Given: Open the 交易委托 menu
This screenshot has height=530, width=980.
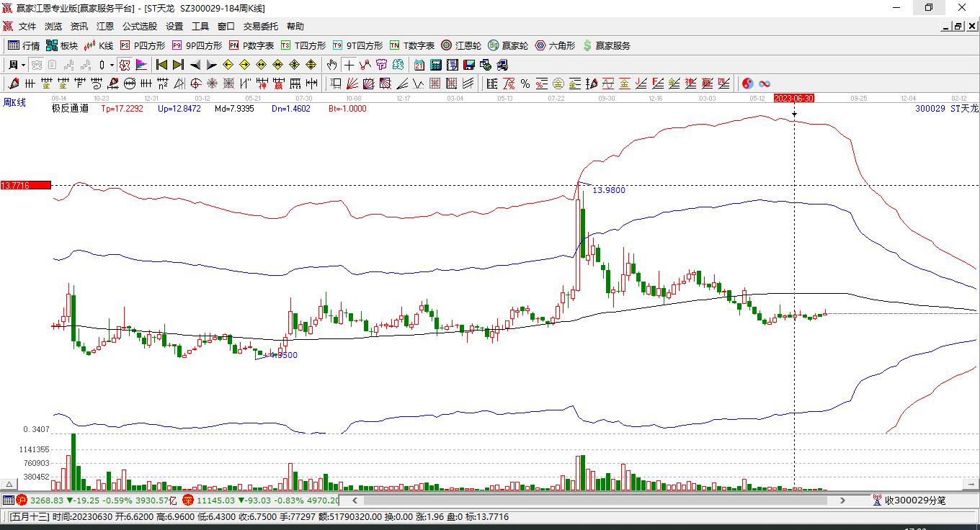Looking at the screenshot, I should click(261, 27).
